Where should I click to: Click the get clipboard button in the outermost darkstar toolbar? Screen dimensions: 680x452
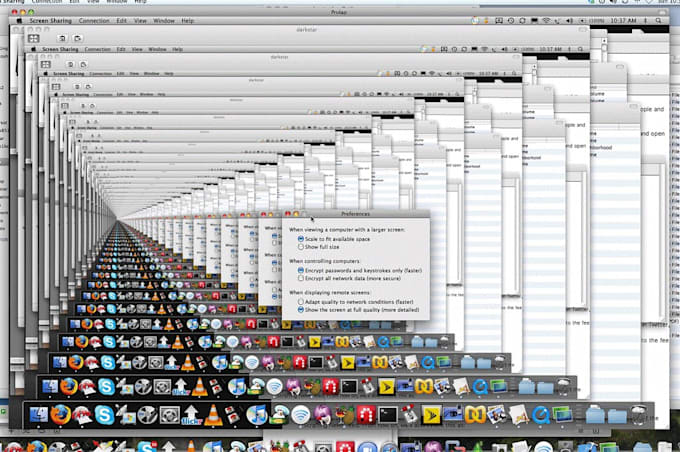point(62,38)
